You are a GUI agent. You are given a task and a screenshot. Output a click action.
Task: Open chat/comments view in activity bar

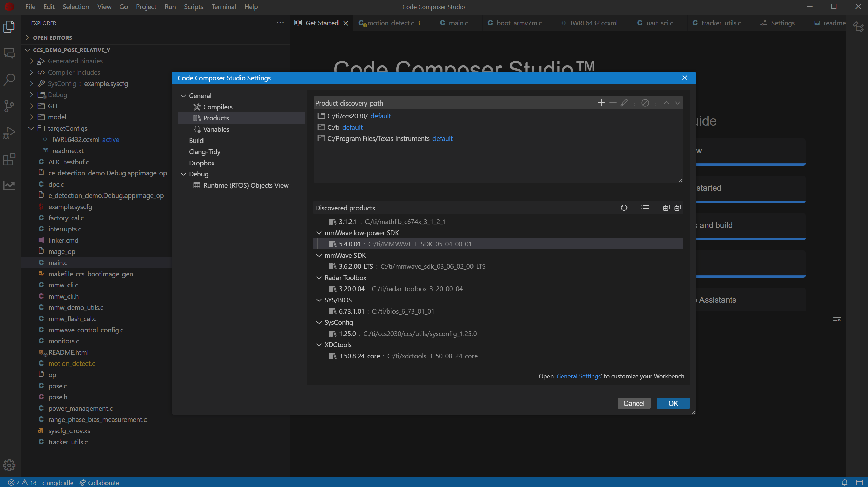9,53
